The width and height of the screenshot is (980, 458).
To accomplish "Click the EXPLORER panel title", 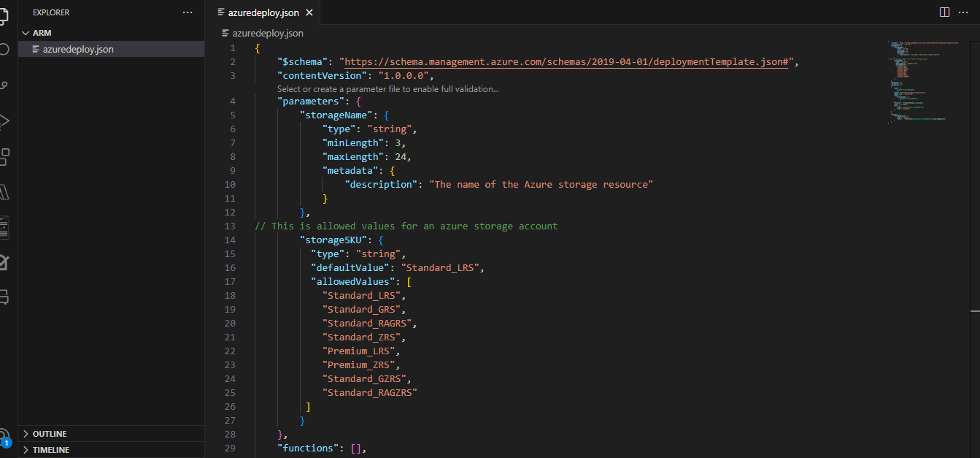I will (51, 12).
